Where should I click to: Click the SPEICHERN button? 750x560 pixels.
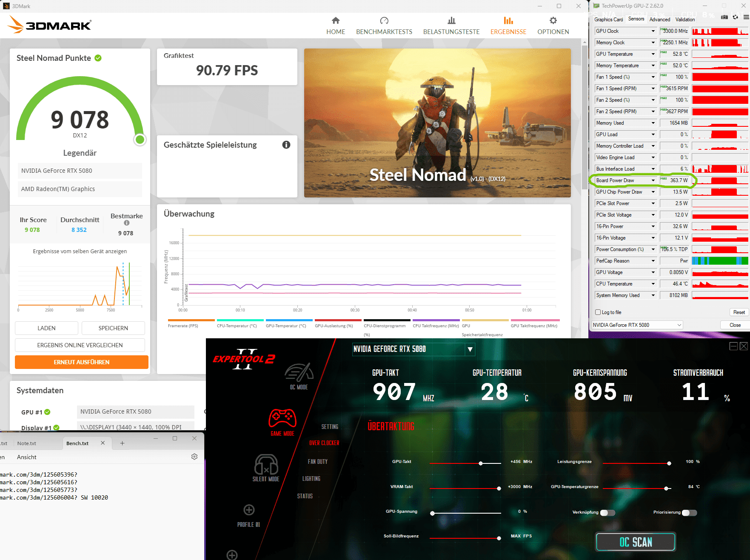(x=113, y=328)
